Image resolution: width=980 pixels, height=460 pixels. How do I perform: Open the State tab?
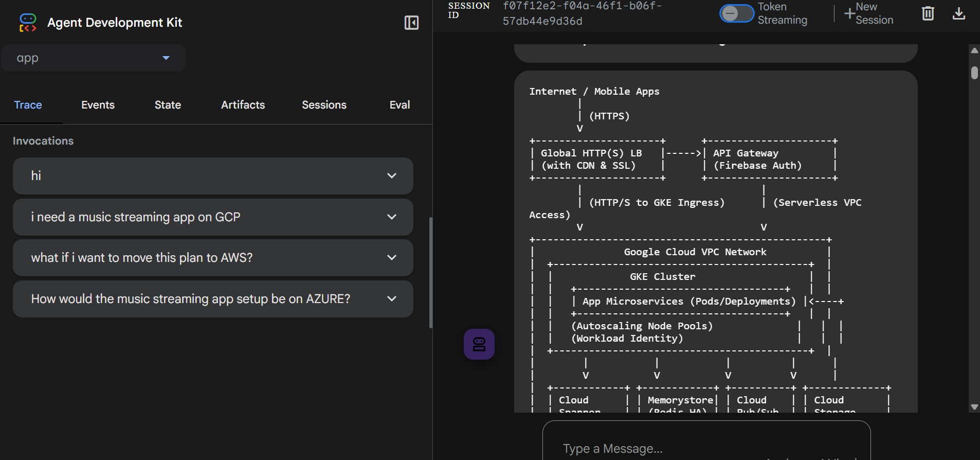point(168,105)
